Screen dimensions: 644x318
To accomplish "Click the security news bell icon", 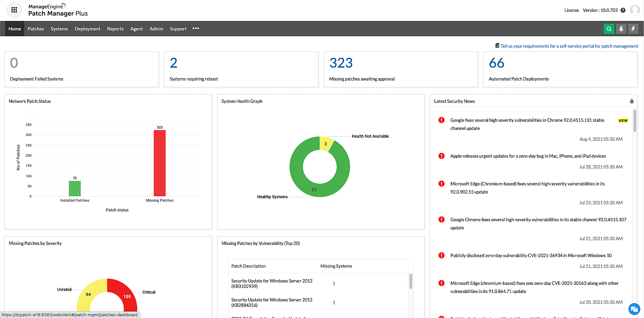I will click(632, 101).
